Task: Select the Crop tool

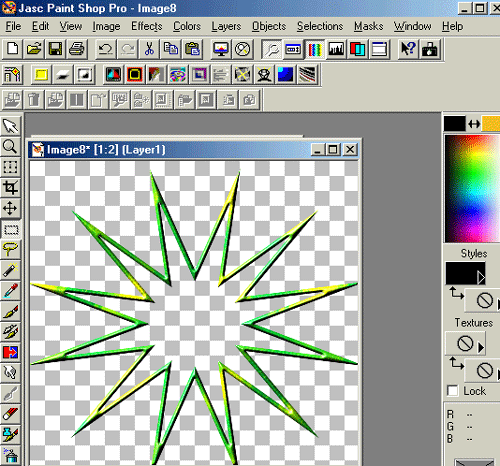Action: point(10,188)
